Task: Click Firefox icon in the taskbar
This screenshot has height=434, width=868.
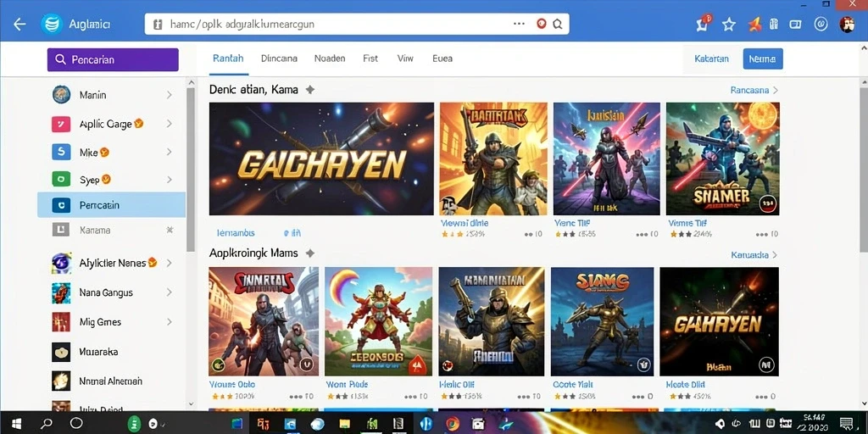Action: pyautogui.click(x=453, y=424)
